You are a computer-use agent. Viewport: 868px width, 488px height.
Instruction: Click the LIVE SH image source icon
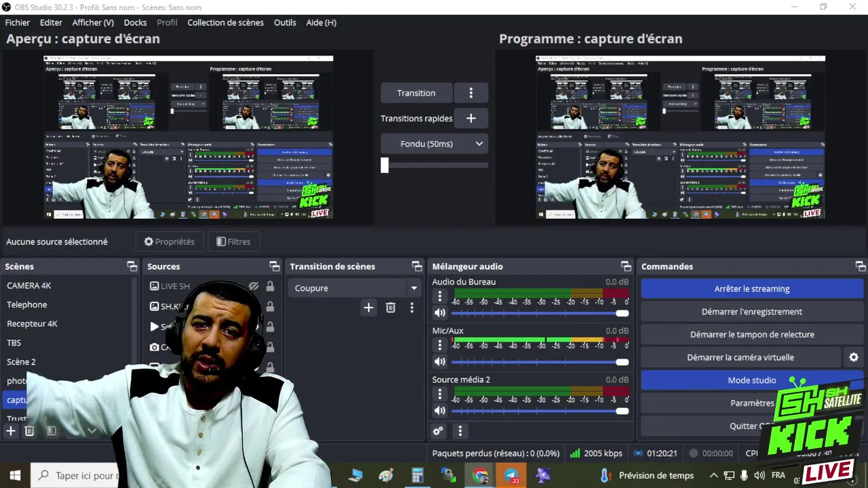coord(155,286)
